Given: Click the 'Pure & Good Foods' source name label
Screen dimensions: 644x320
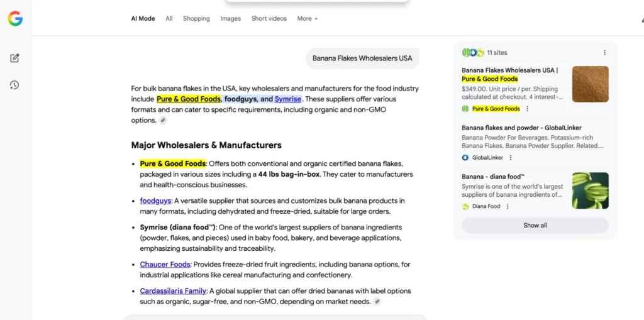Looking at the screenshot, I should [496, 109].
